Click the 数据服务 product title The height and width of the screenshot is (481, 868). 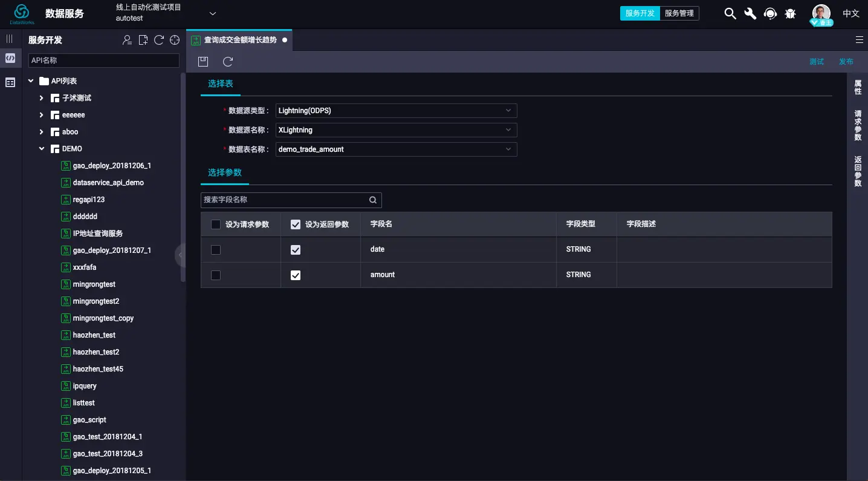65,13
